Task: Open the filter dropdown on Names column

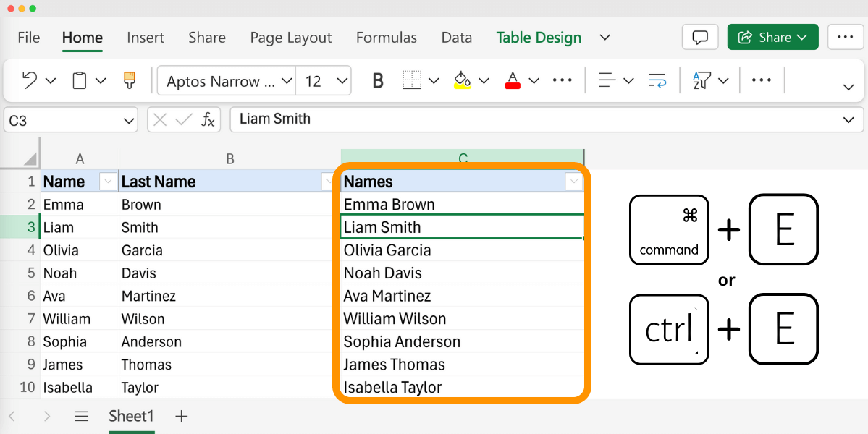Action: pos(573,182)
